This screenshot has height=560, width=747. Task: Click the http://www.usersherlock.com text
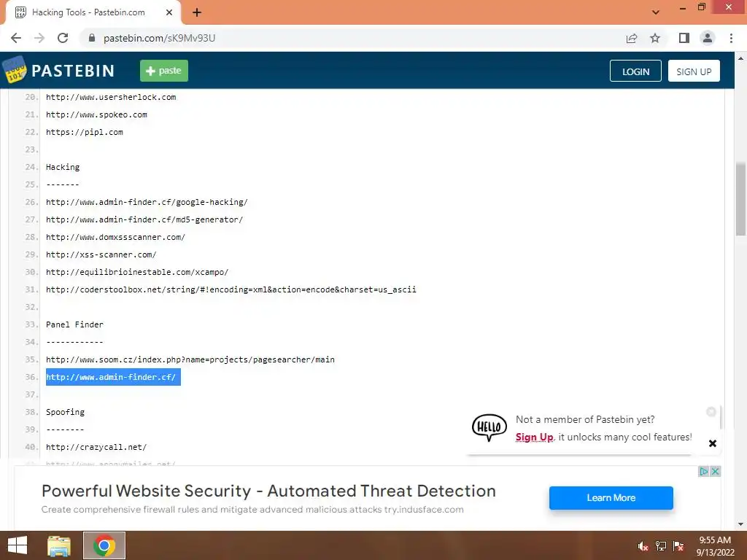click(111, 97)
